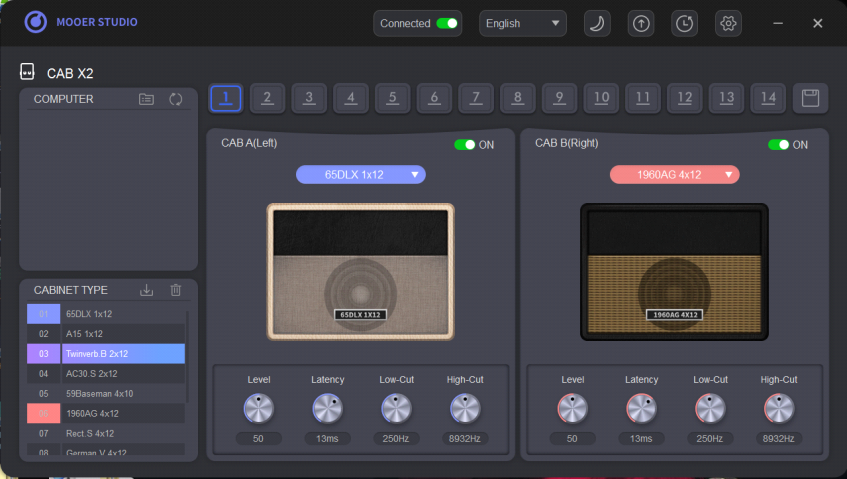The image size is (847, 479).
Task: Open the English language dropdown
Action: (x=522, y=23)
